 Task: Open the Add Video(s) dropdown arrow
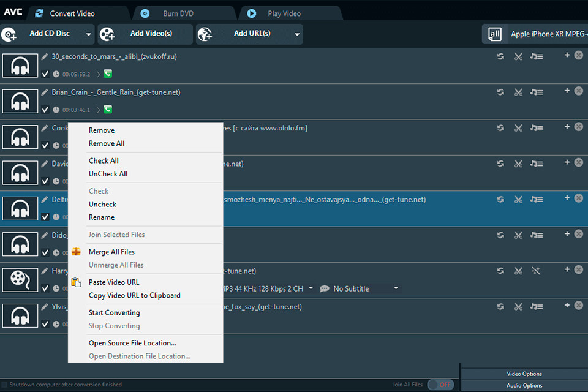pos(184,34)
